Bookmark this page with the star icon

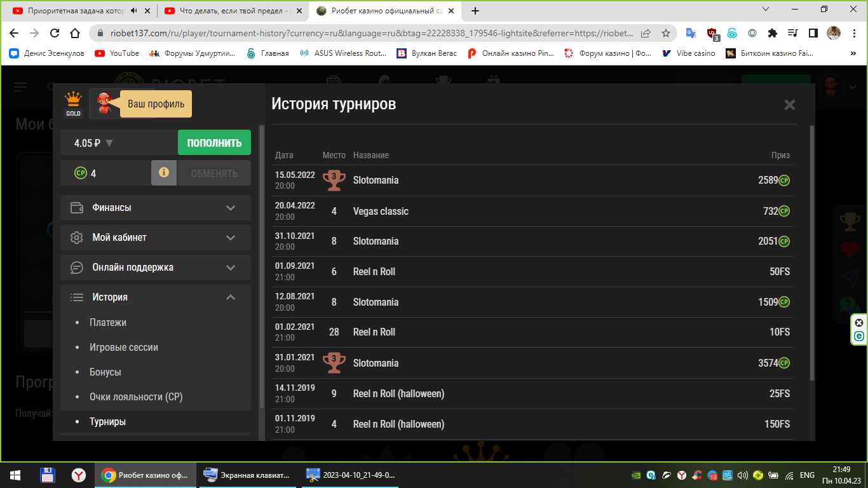666,33
